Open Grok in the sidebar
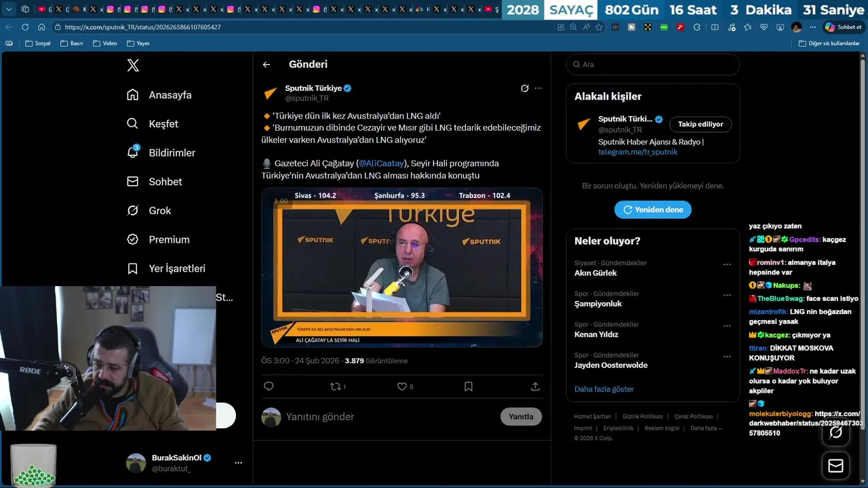The image size is (868, 488). coord(149,211)
